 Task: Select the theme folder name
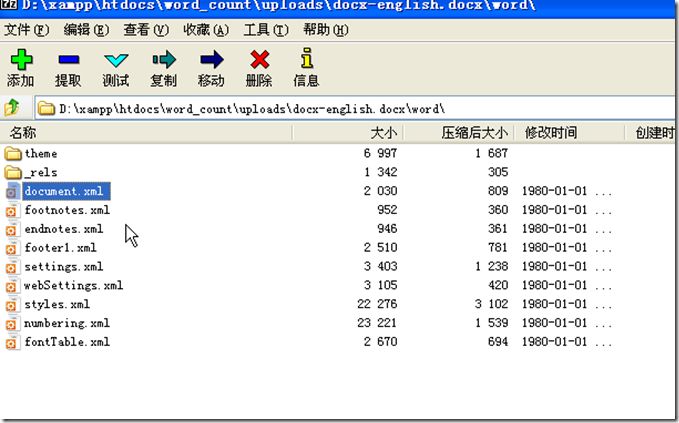tap(41, 153)
